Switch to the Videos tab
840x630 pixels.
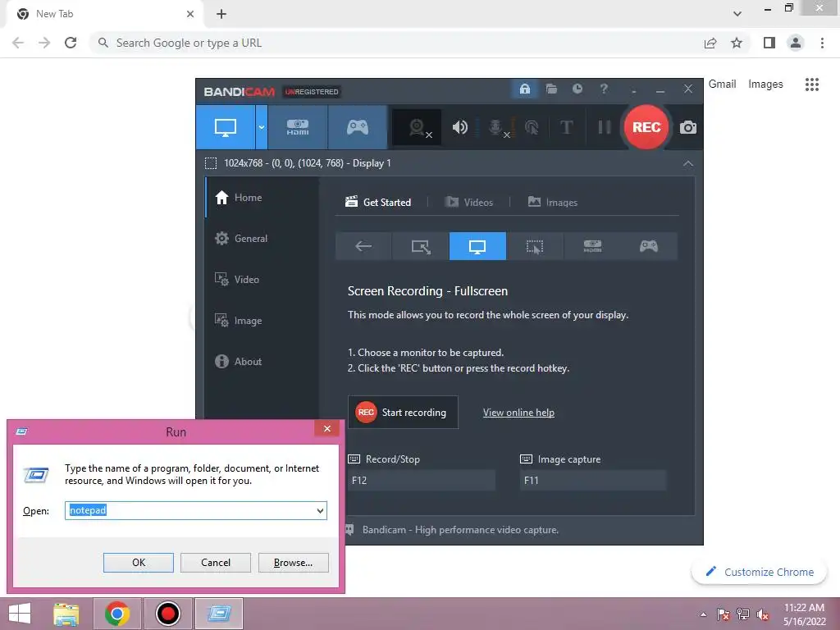coord(468,202)
